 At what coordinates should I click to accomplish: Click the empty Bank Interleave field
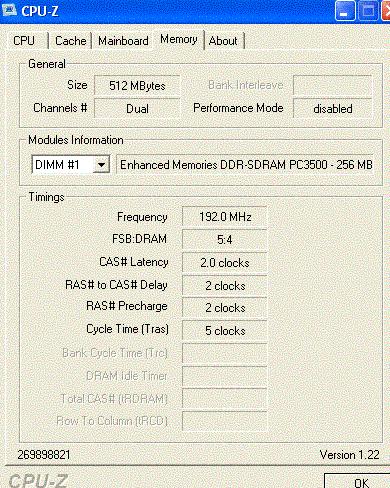(x=333, y=85)
